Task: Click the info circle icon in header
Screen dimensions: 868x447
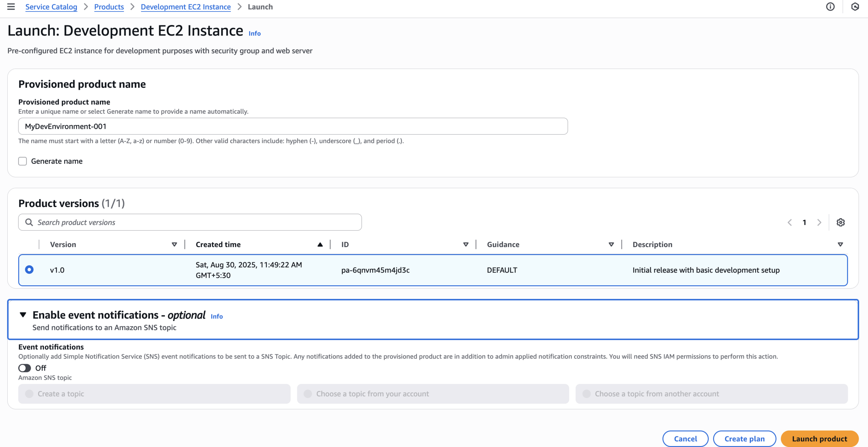Action: coord(830,7)
